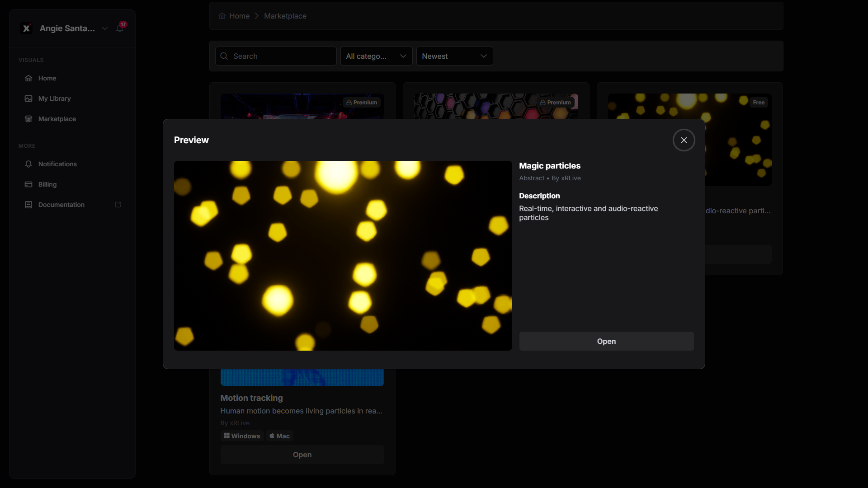The image size is (868, 488).
Task: Open Documentation in the sidebar
Action: tap(72, 205)
